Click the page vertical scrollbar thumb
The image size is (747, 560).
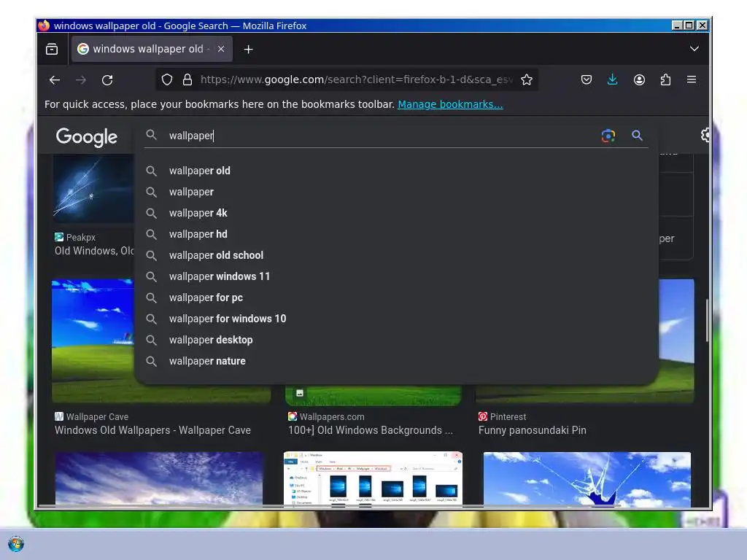[707, 320]
